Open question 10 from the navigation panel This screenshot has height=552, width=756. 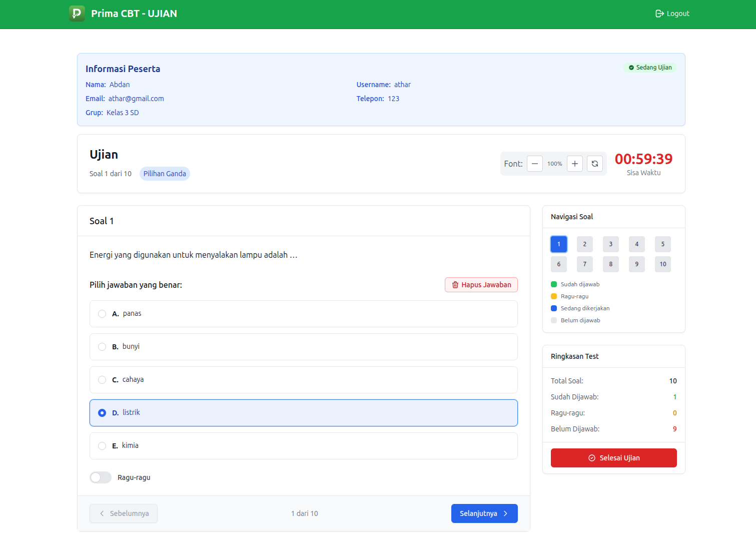662,264
